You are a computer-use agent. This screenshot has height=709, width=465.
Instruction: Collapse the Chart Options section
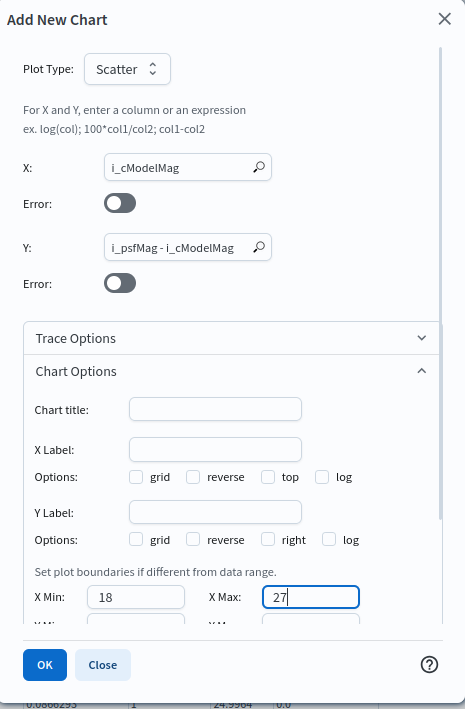pyautogui.click(x=231, y=371)
